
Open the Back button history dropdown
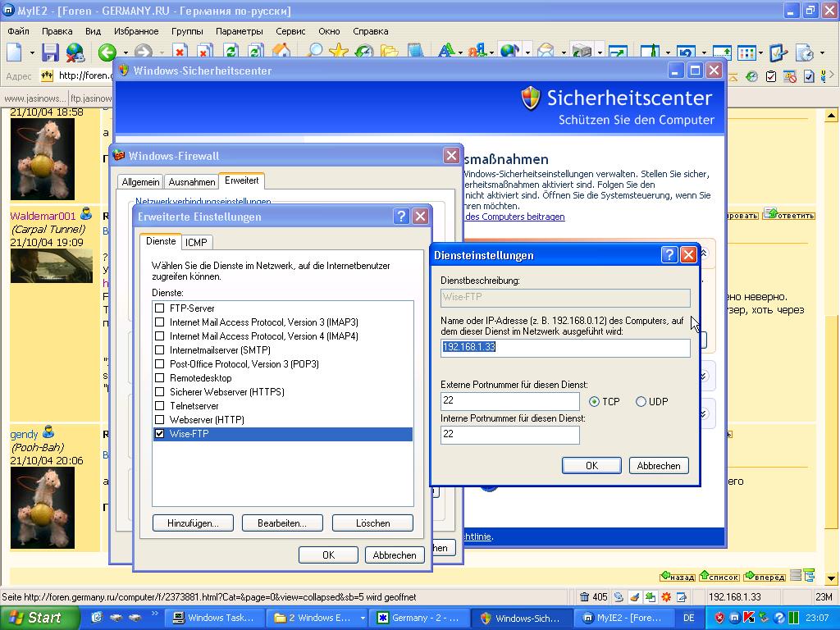[126, 52]
